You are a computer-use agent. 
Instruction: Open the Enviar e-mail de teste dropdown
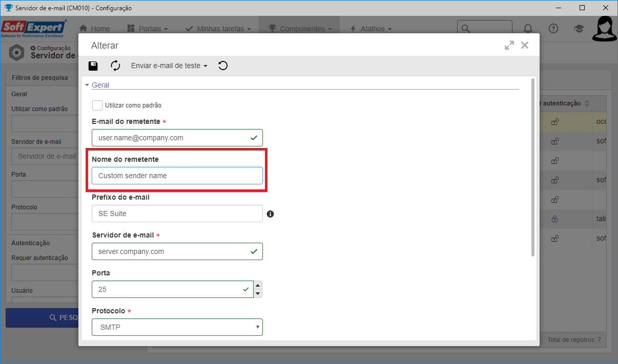point(169,66)
